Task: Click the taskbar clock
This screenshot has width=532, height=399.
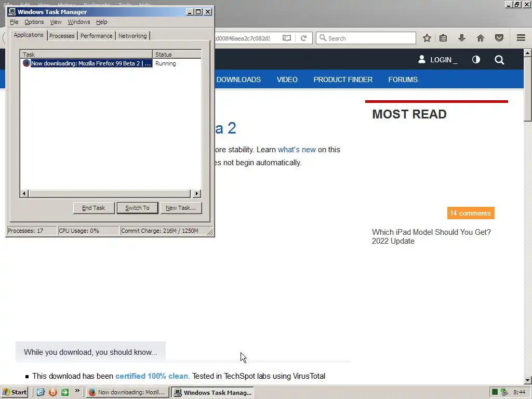Action: tap(520, 392)
